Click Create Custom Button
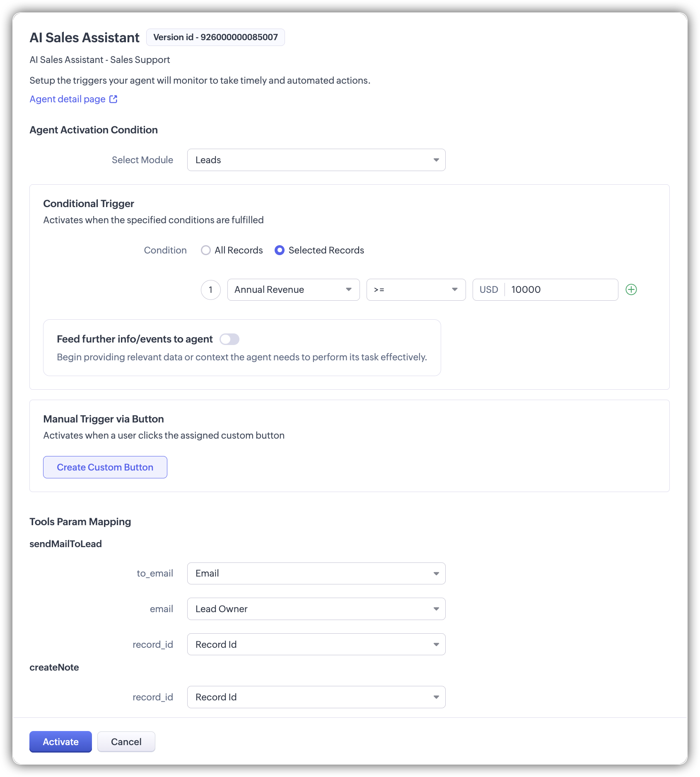Image resolution: width=700 pixels, height=777 pixels. click(105, 467)
